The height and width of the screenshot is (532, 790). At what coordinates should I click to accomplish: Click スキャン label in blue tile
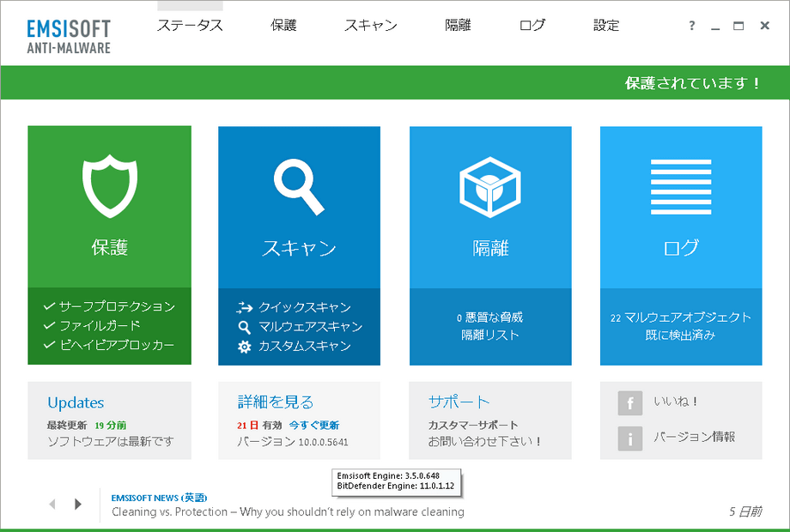(x=300, y=248)
